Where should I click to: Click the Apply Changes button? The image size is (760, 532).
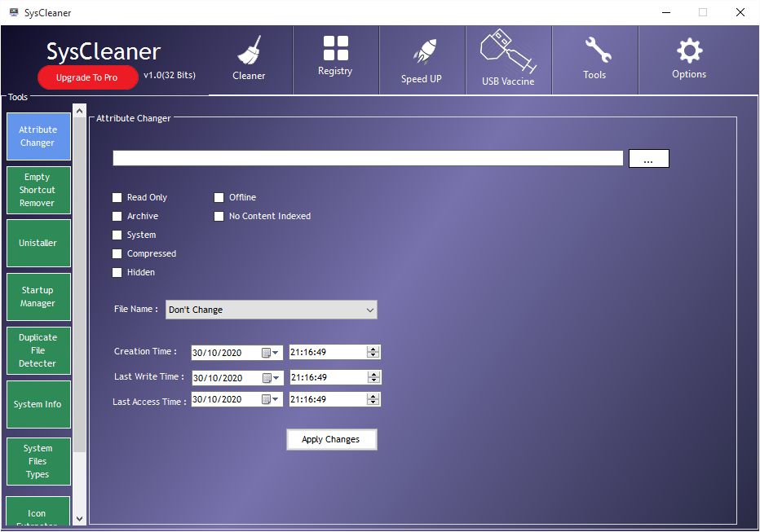click(332, 440)
